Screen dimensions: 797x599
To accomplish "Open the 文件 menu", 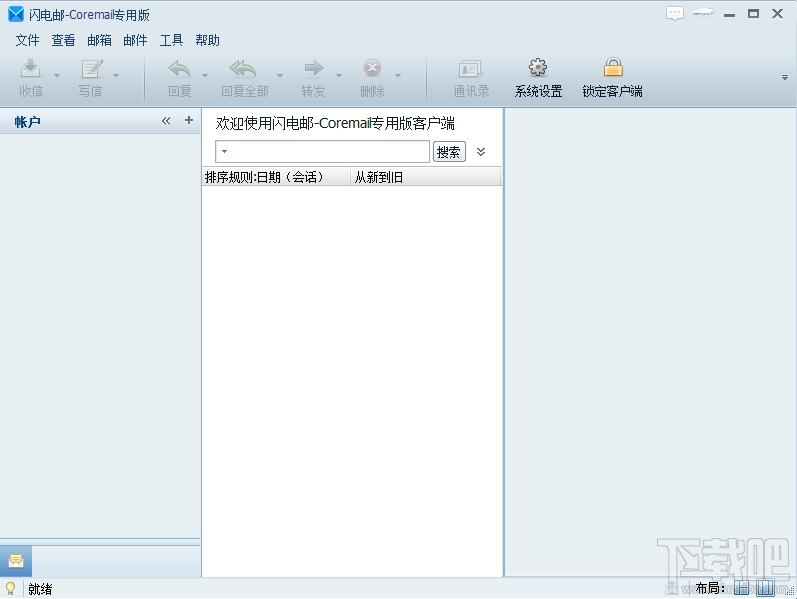I will [x=27, y=40].
